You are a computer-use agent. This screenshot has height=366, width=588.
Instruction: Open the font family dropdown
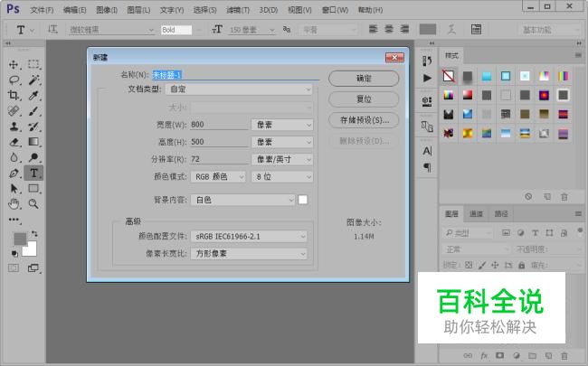[x=111, y=30]
